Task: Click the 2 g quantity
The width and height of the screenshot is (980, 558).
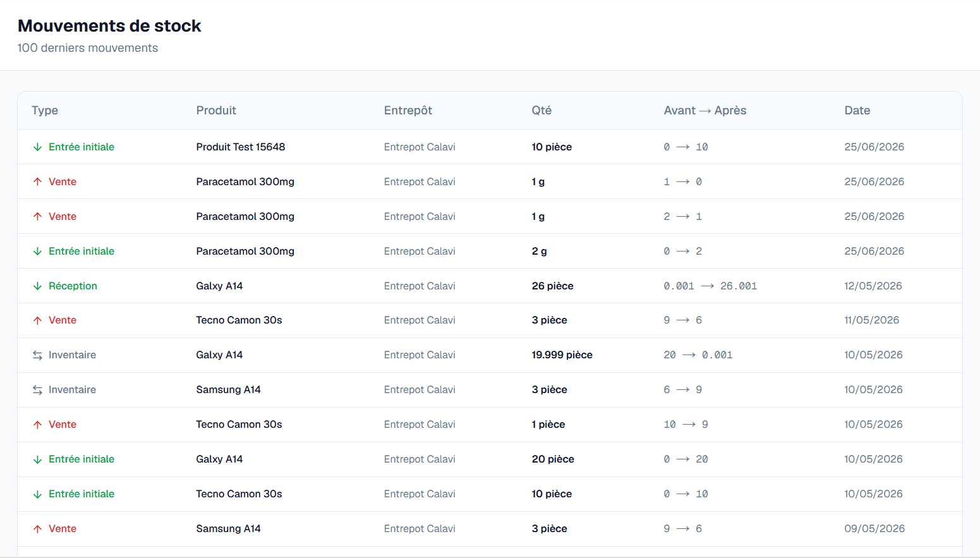Action: pyautogui.click(x=540, y=251)
